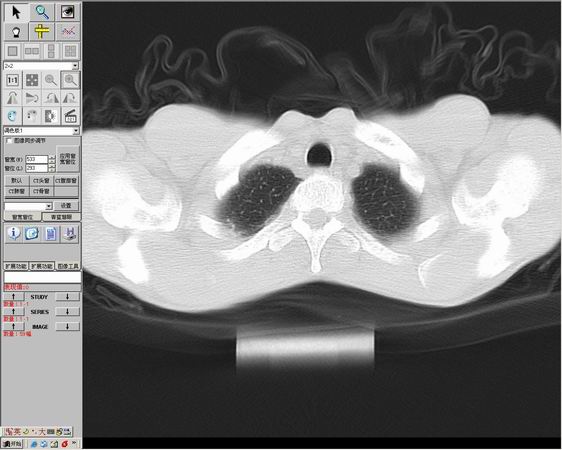Click the light bulb tool icon
The height and width of the screenshot is (450, 562).
pyautogui.click(x=16, y=32)
